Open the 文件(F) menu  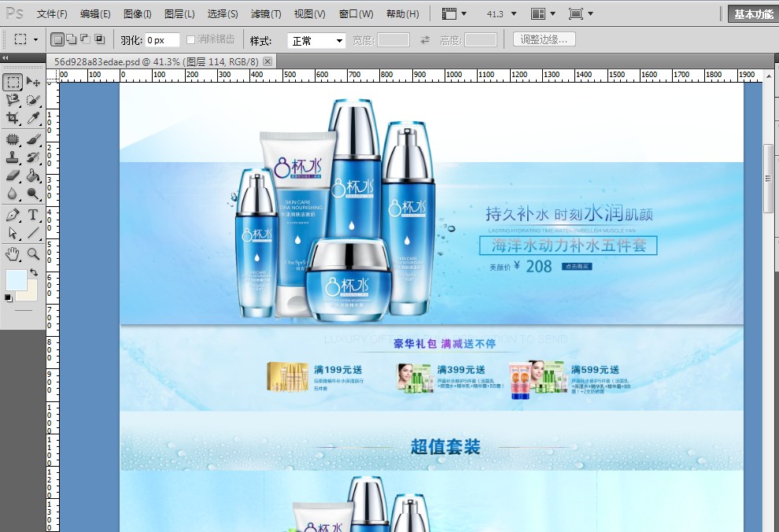pyautogui.click(x=52, y=14)
